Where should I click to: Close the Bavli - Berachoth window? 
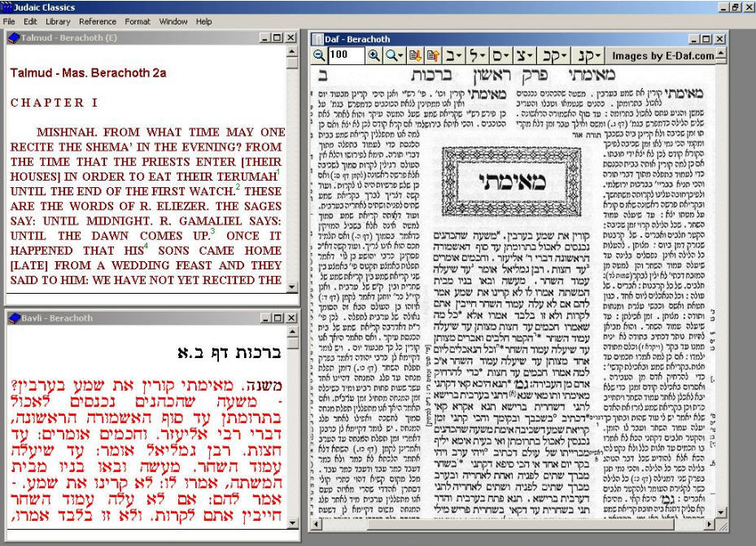point(291,318)
